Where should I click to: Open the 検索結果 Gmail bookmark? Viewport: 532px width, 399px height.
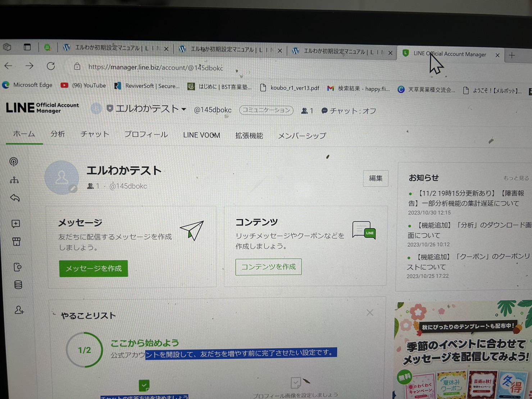tap(358, 89)
